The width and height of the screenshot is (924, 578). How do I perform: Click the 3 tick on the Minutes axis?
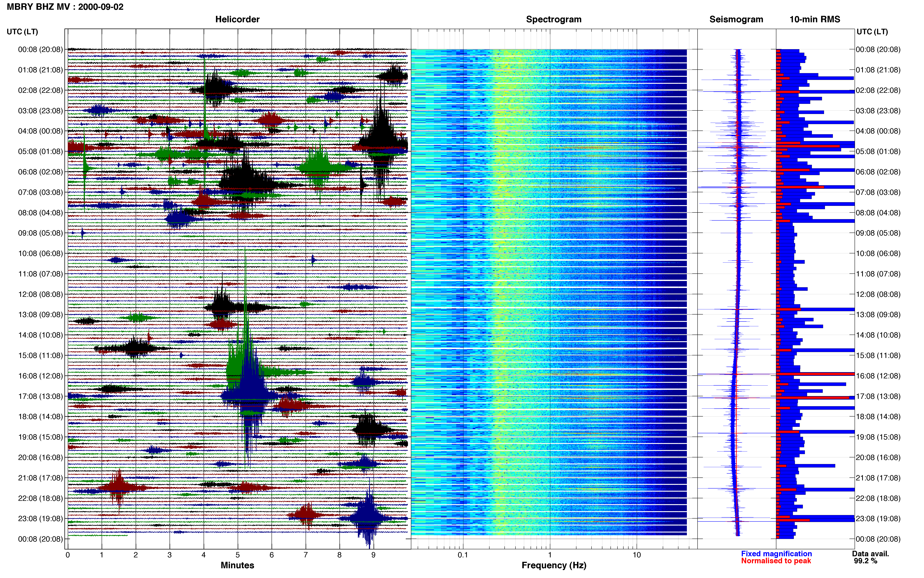(170, 555)
